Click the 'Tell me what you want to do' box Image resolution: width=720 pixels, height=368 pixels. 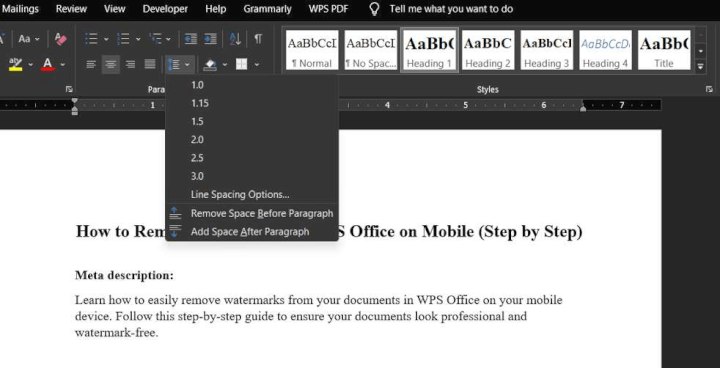451,9
